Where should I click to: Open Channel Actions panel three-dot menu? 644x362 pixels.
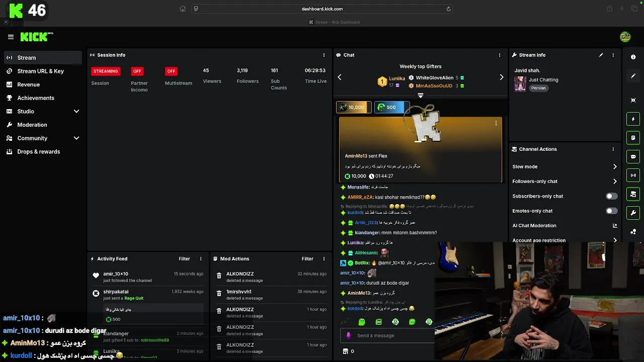[613, 149]
